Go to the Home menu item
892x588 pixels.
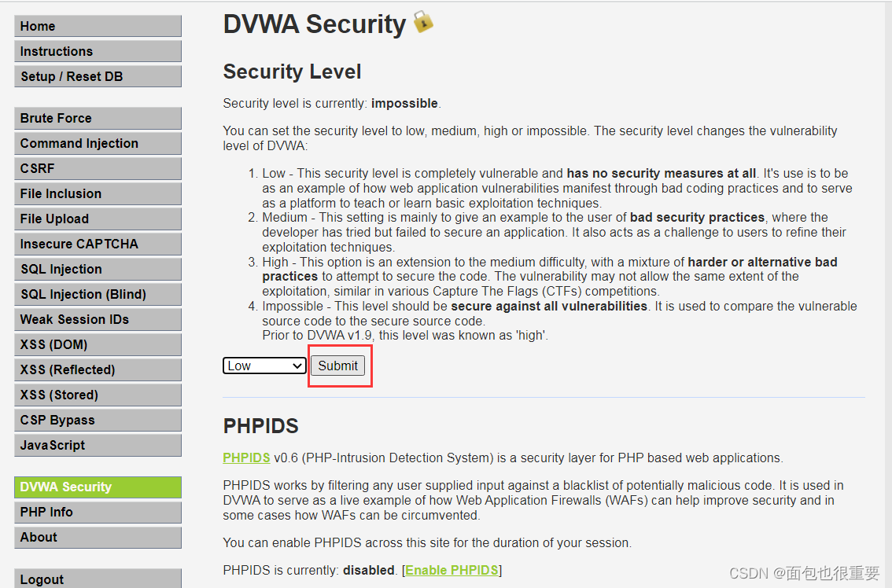pyautogui.click(x=98, y=26)
